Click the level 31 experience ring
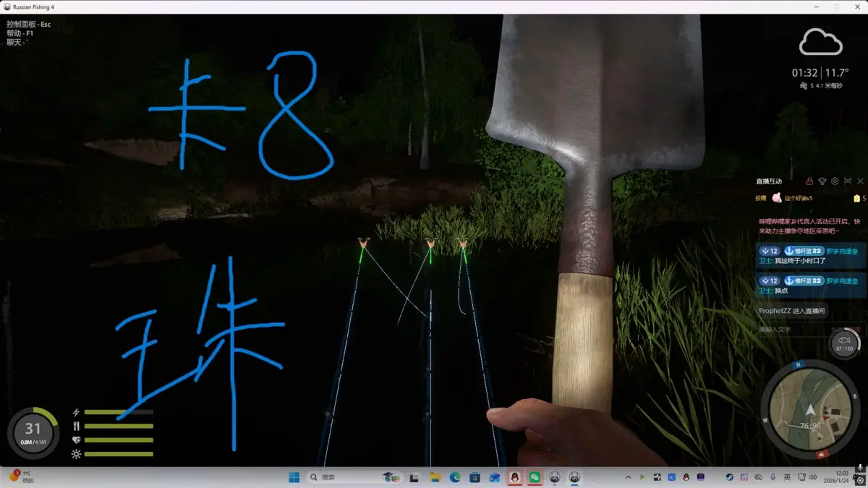Screen dimensions: 868x488 pos(33,432)
